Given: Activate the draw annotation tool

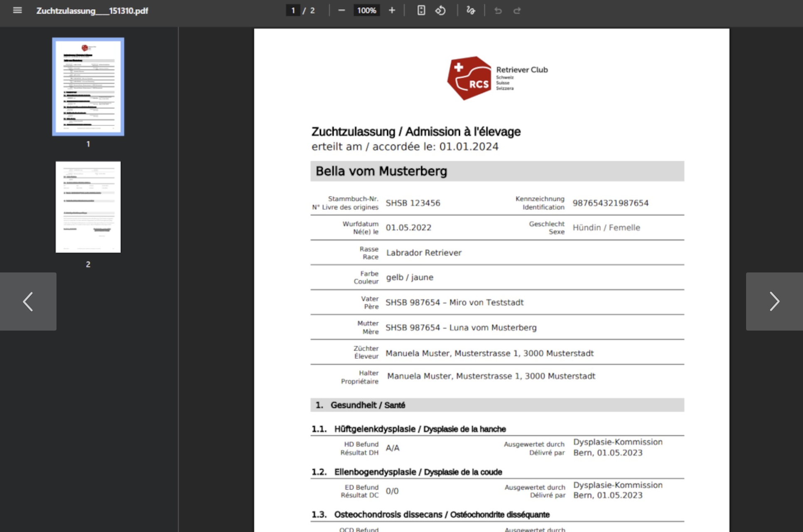Looking at the screenshot, I should pos(470,10).
